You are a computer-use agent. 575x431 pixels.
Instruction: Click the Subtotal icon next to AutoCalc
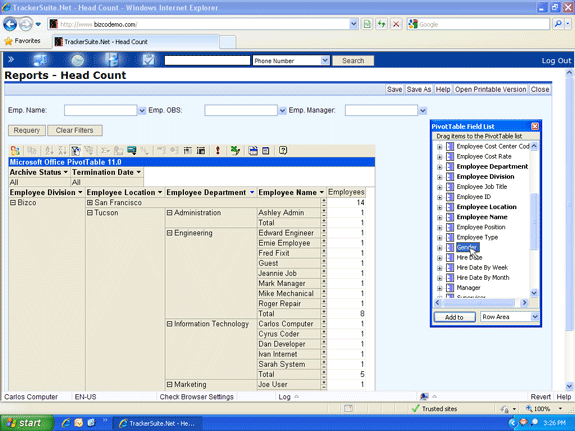[118, 150]
